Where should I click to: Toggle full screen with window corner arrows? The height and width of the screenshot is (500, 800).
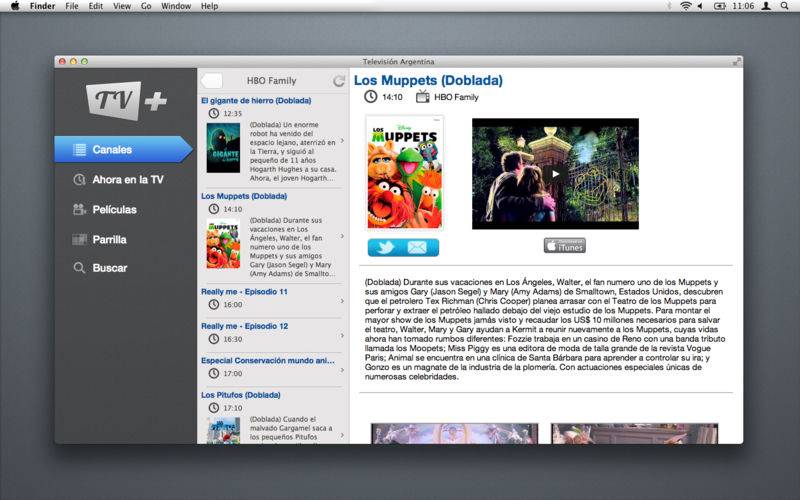pyautogui.click(x=736, y=61)
